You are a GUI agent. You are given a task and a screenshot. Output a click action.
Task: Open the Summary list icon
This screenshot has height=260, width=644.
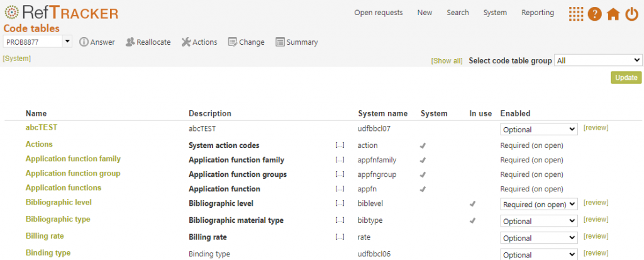(280, 42)
